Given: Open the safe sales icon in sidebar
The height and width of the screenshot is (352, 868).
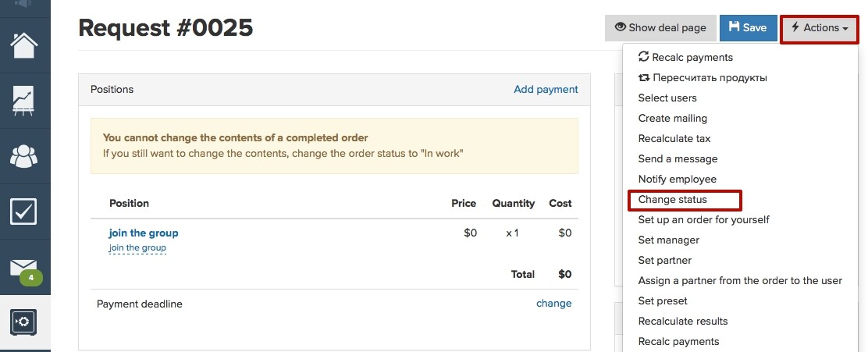Looking at the screenshot, I should coord(23,322).
